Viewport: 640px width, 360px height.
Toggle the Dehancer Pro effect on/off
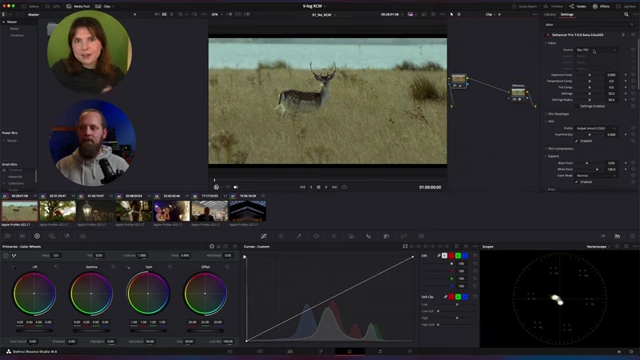point(548,35)
